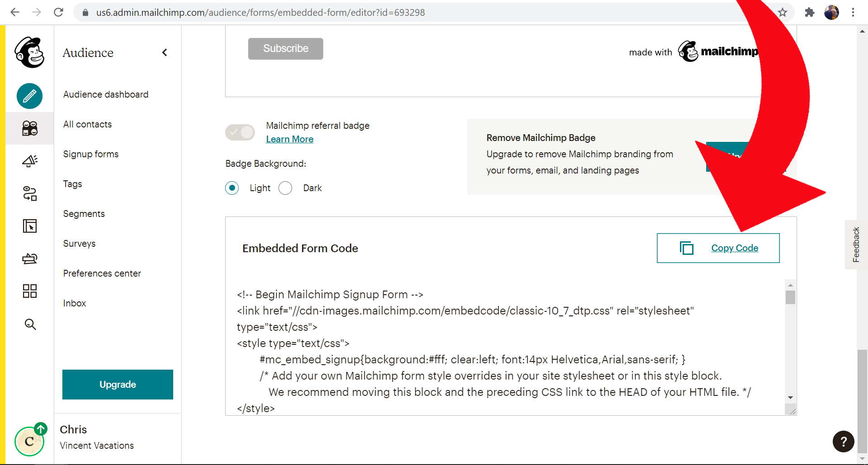
Task: Open the browser extensions puzzle icon
Action: click(x=810, y=12)
